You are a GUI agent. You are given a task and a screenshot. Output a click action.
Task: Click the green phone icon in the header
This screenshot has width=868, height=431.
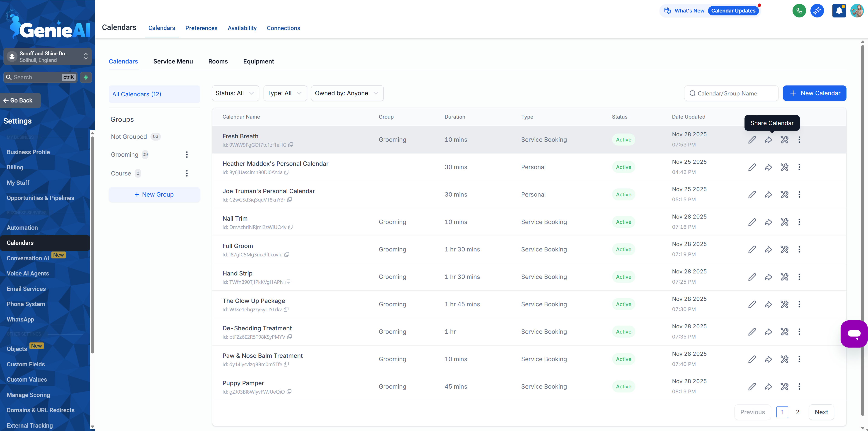(x=799, y=10)
